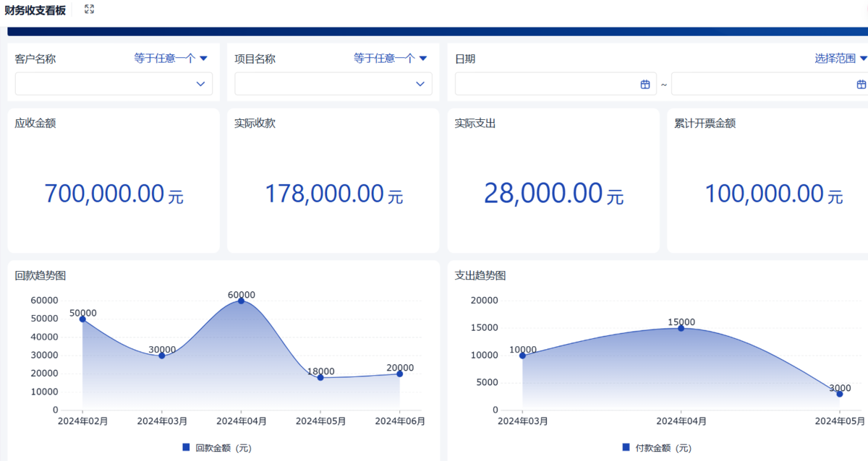This screenshot has width=868, height=461.
Task: Open 日期 选择范围 dropdown
Action: coord(841,59)
